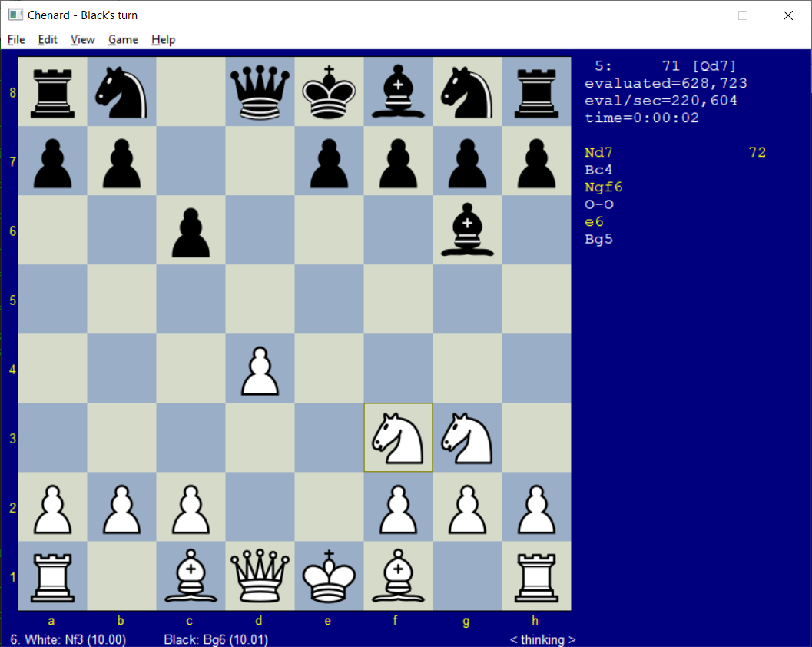Open the Help menu
This screenshot has height=647, width=812.
pyautogui.click(x=163, y=39)
